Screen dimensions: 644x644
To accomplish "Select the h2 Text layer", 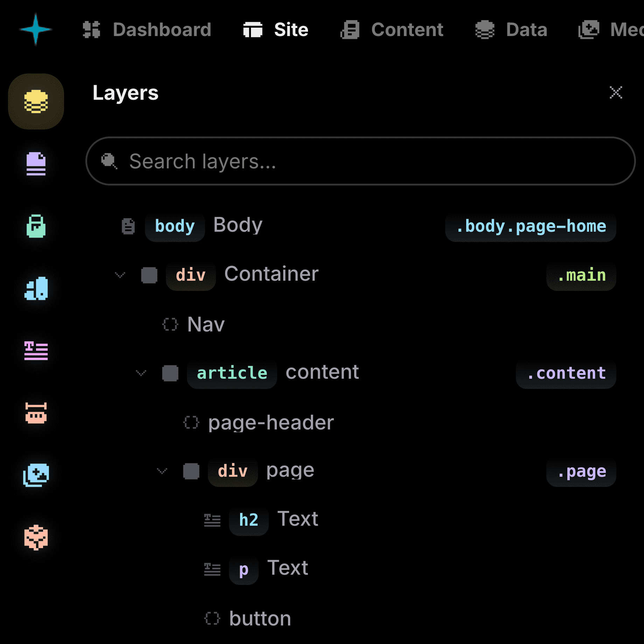I will click(x=360, y=520).
